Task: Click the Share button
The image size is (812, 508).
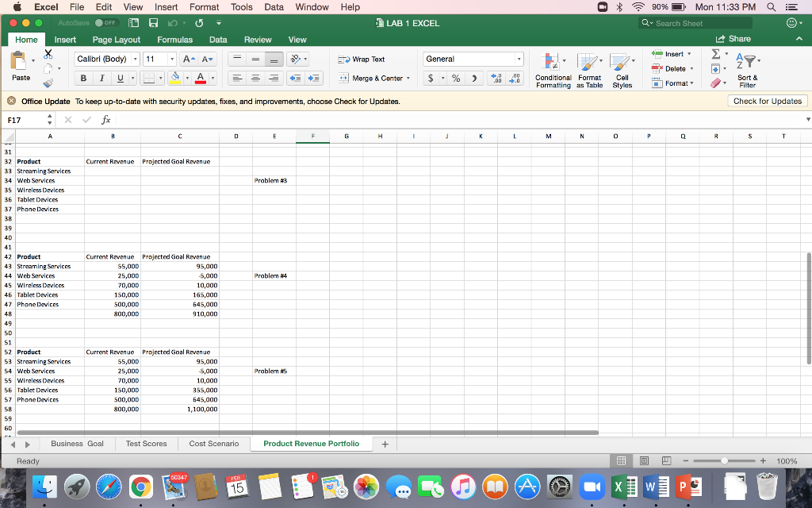Action: coord(733,39)
